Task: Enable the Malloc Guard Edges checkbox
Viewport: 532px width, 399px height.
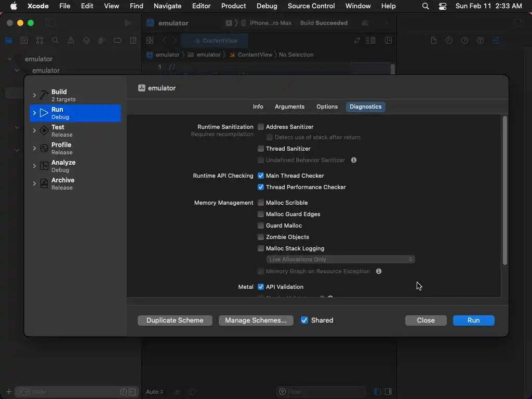Action: 261,214
